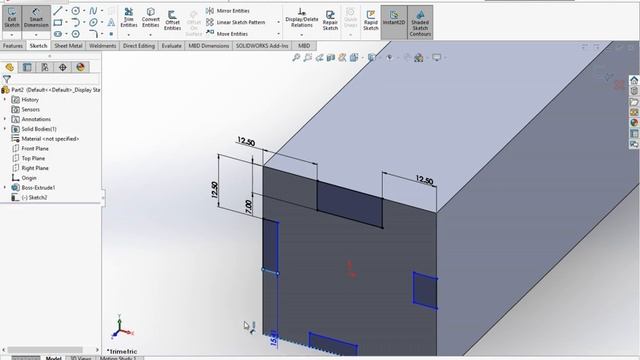Image resolution: width=640 pixels, height=360 pixels.
Task: Open Display/Delete Relations
Action: (x=302, y=18)
